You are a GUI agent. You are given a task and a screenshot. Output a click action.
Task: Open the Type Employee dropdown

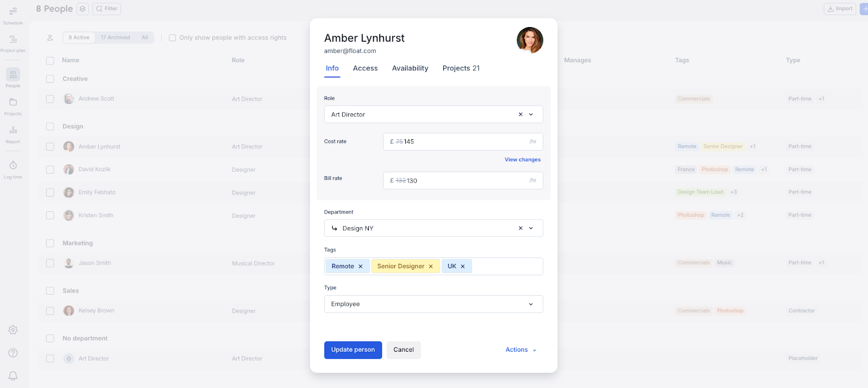(x=433, y=304)
